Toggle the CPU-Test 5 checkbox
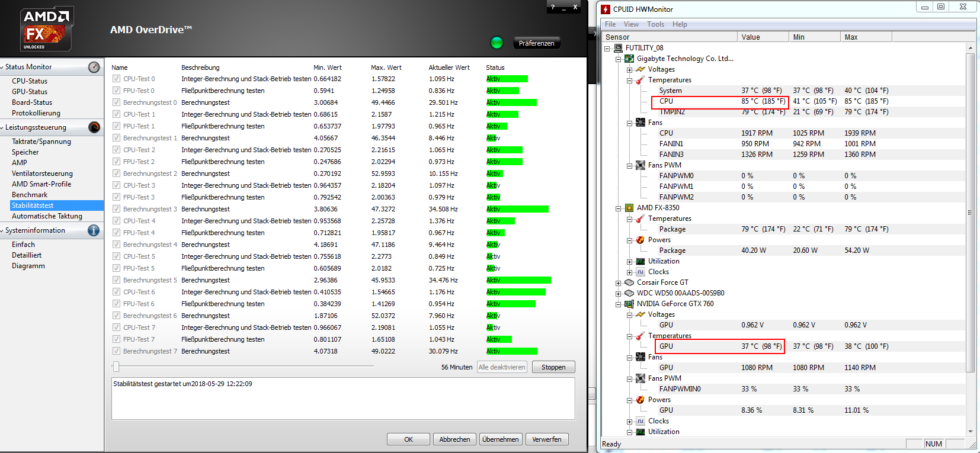 [x=116, y=256]
